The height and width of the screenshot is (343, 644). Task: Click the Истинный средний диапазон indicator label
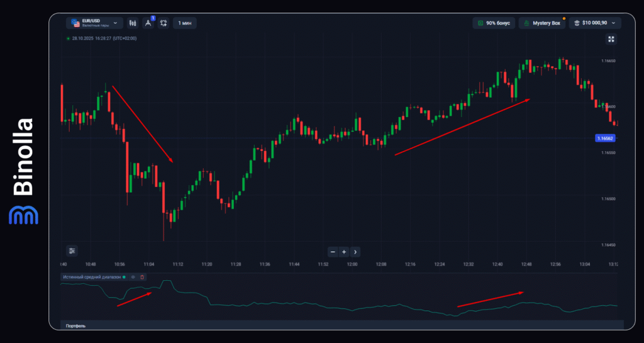[92, 277]
